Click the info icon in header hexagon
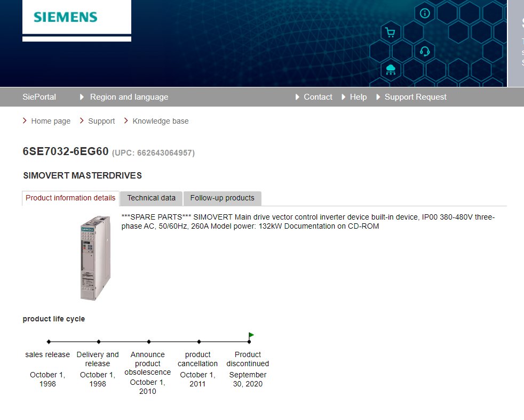Image resolution: width=524 pixels, height=420 pixels. coord(425,13)
